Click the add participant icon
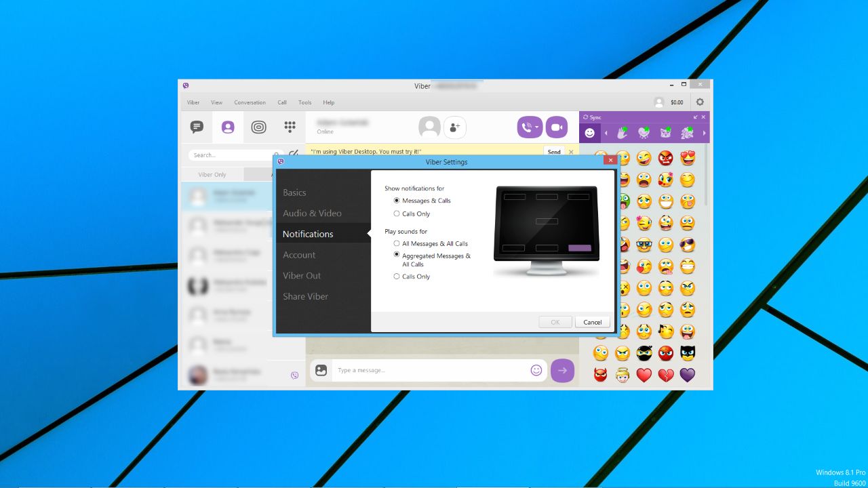Viewport: 868px width, 488px height. point(455,127)
